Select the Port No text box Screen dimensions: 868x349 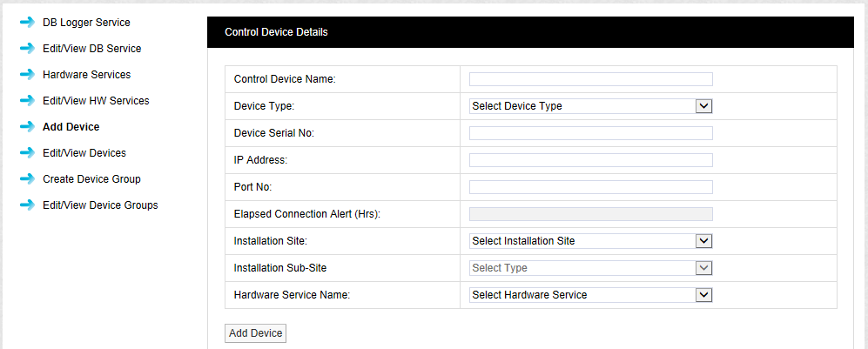coord(590,187)
